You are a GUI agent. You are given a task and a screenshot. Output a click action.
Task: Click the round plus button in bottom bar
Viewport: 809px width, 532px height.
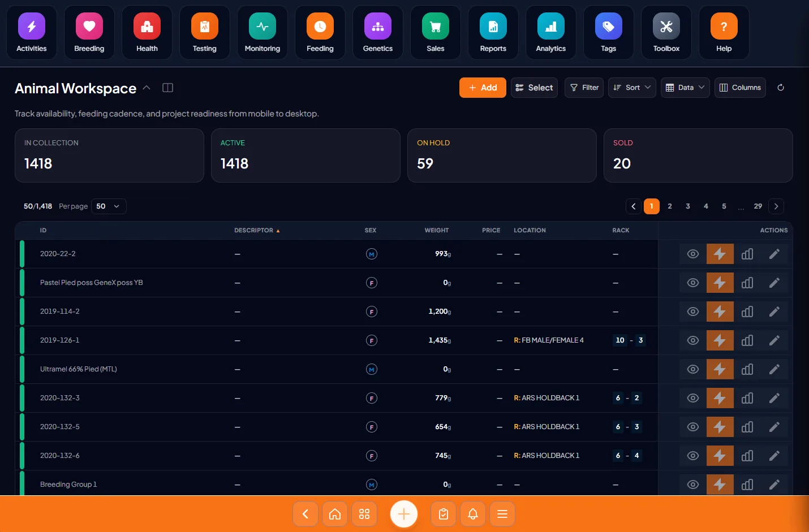pyautogui.click(x=404, y=514)
